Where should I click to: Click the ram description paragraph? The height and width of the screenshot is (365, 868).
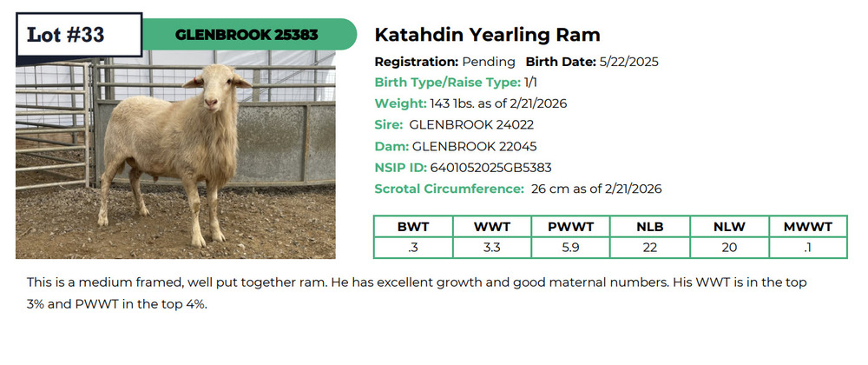click(x=417, y=294)
